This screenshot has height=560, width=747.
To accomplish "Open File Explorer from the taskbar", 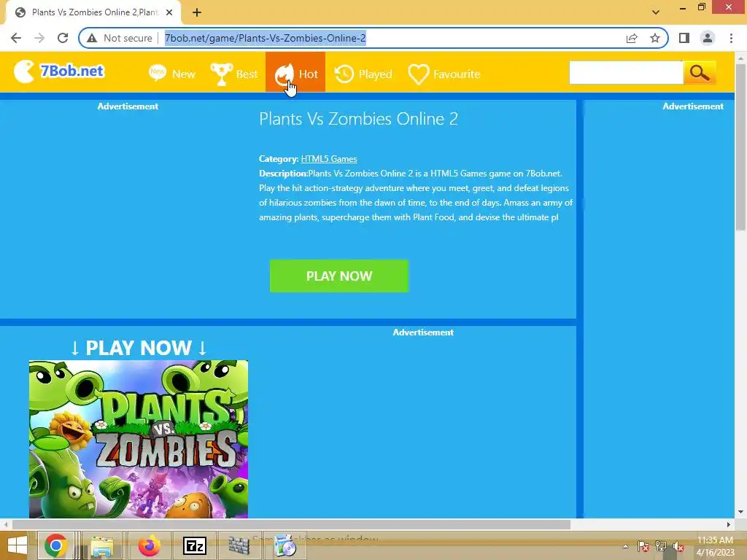I will [x=102, y=545].
